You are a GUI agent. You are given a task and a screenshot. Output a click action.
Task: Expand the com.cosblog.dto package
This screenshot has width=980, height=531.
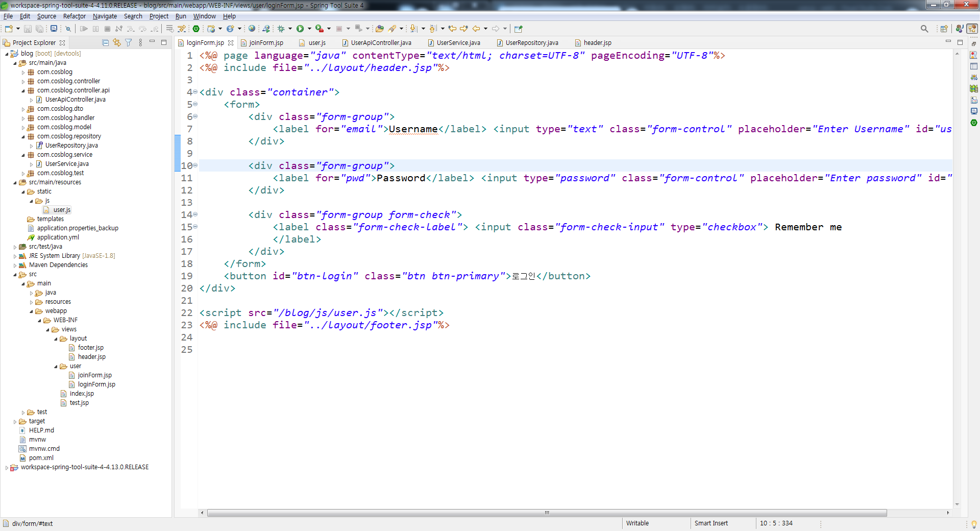point(23,109)
